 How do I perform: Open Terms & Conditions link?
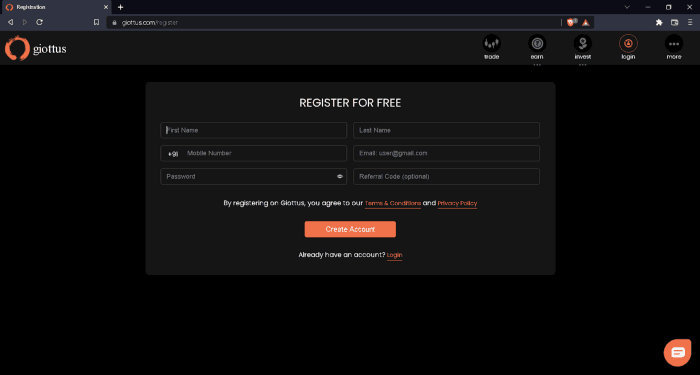coord(393,203)
